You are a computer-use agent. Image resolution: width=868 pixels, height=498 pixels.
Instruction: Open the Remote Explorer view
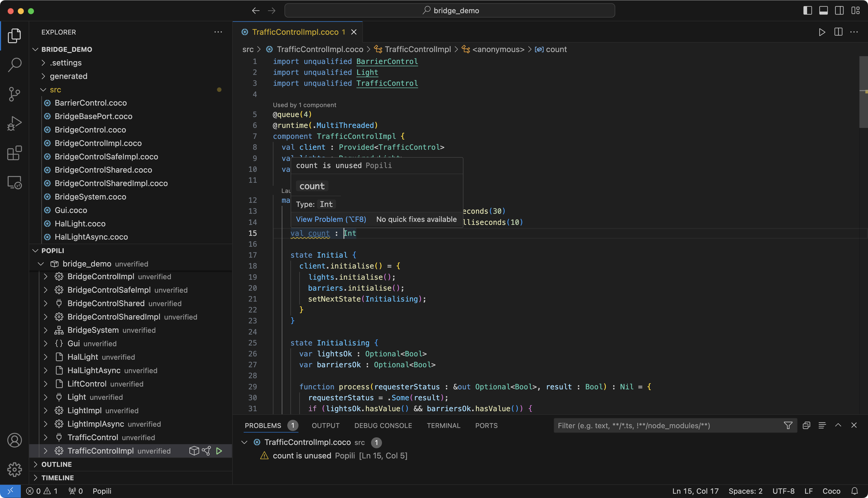point(14,183)
